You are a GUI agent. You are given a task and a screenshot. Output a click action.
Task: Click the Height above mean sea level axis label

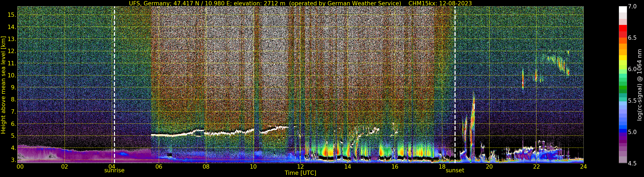click(3, 85)
